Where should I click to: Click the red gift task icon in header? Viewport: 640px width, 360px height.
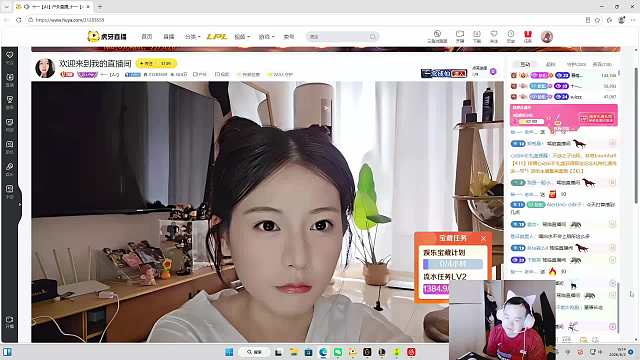[x=528, y=36]
